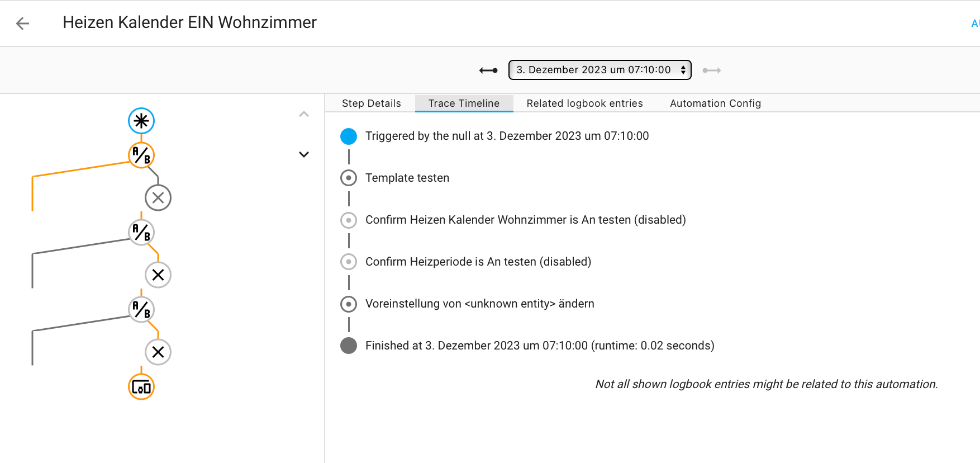The height and width of the screenshot is (463, 980).
Task: Go to the older trace arrow
Action: coord(488,70)
